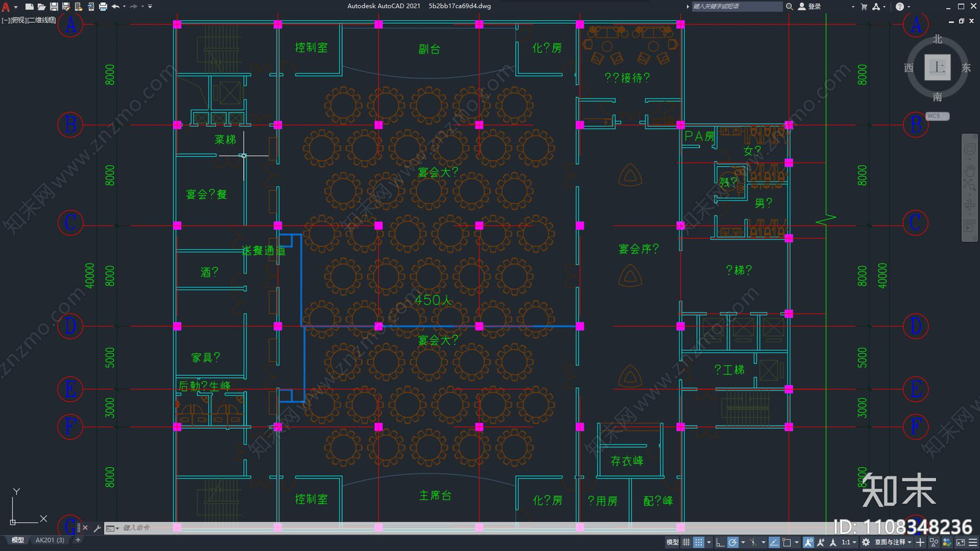Click the Save As icon
The image size is (980, 551).
click(x=66, y=7)
